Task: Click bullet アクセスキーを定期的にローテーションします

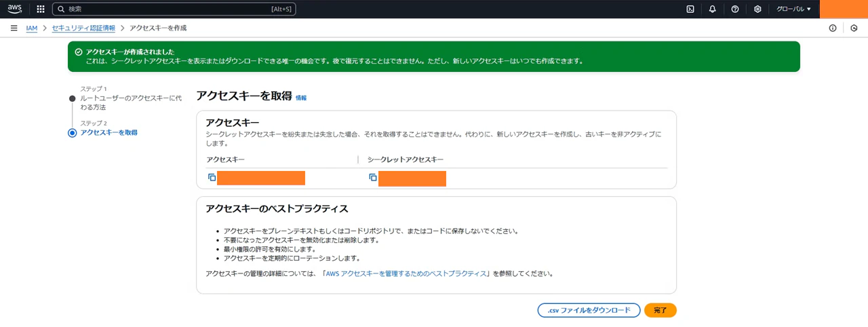Action: [292, 258]
